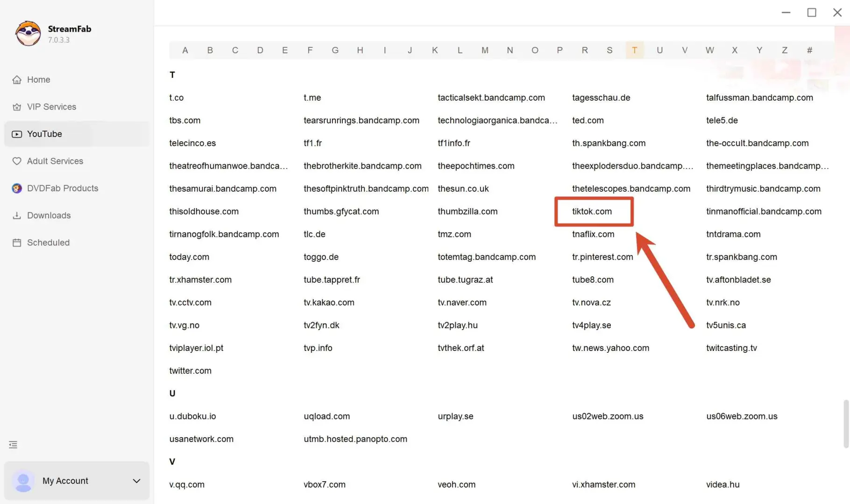
Task: Open the Downloads page
Action: coord(77,216)
